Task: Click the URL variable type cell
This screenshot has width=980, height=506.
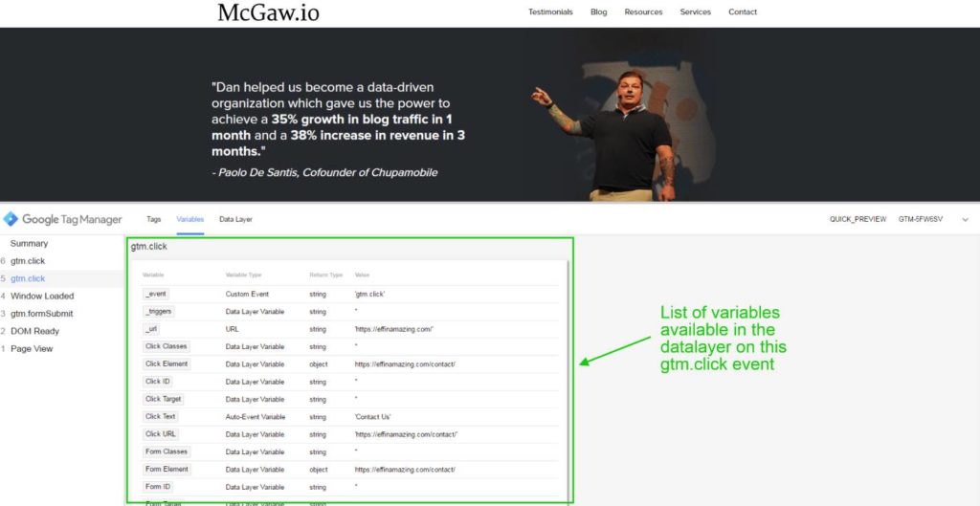Action: click(x=232, y=329)
